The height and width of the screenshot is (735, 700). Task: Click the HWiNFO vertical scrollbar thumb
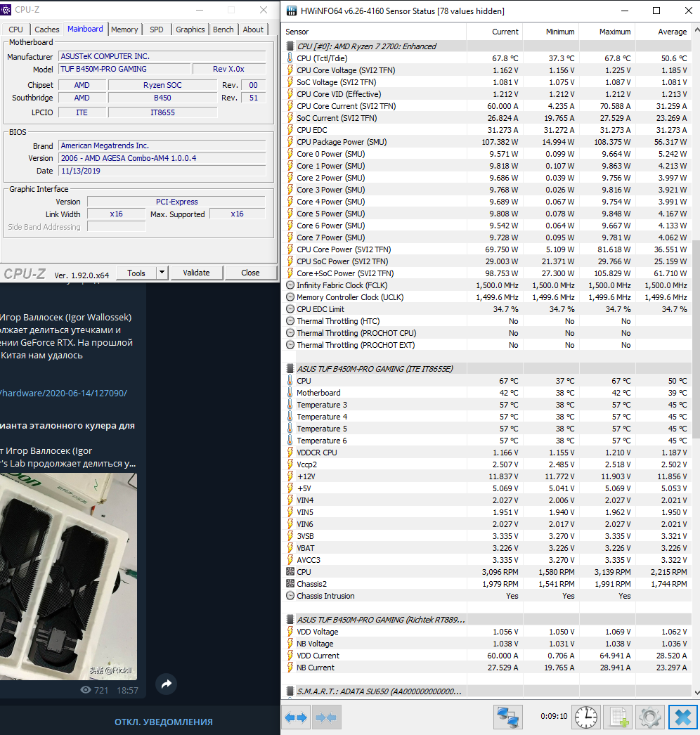695,340
